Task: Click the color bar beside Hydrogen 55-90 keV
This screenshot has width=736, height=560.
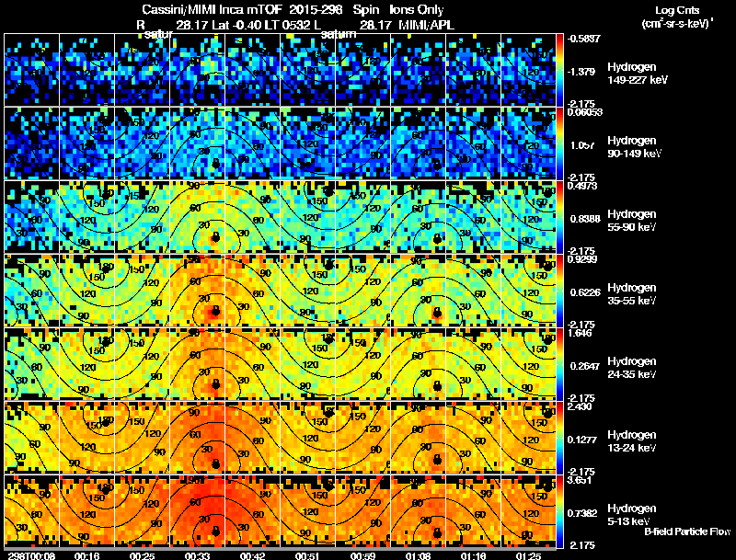Action: [x=559, y=217]
